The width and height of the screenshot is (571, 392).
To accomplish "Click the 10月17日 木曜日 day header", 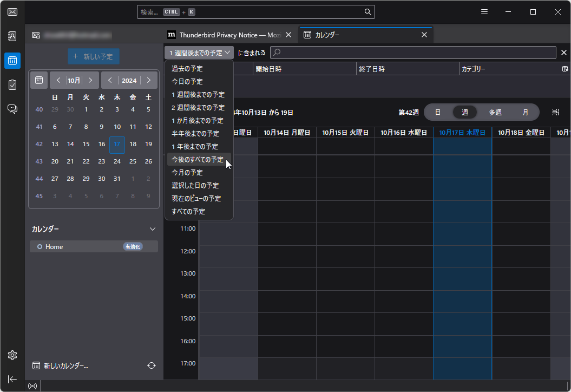I will pos(462,133).
